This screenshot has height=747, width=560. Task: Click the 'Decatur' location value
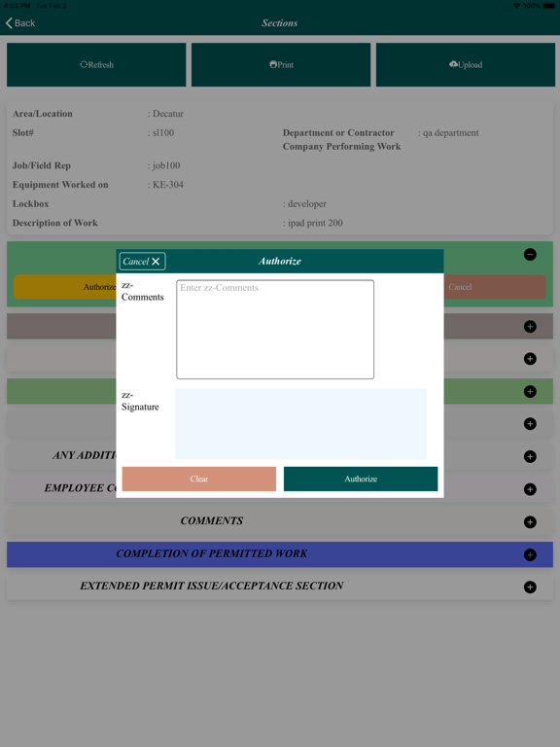[x=168, y=114]
